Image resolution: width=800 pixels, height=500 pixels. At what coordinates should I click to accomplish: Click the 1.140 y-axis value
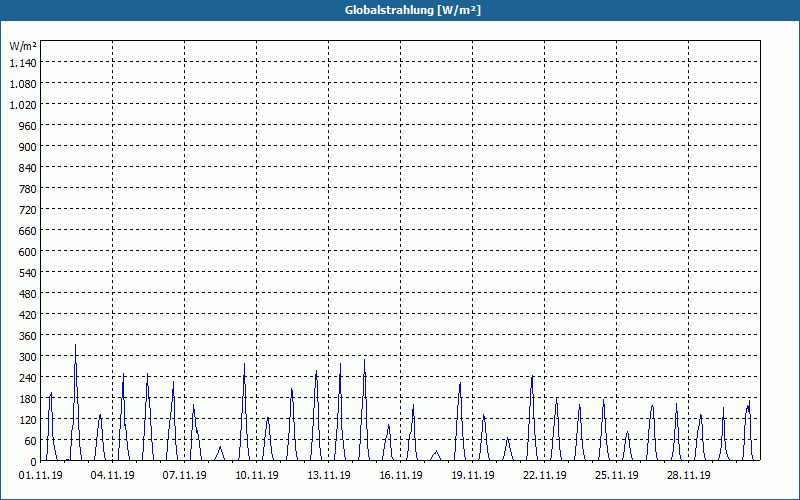point(23,62)
